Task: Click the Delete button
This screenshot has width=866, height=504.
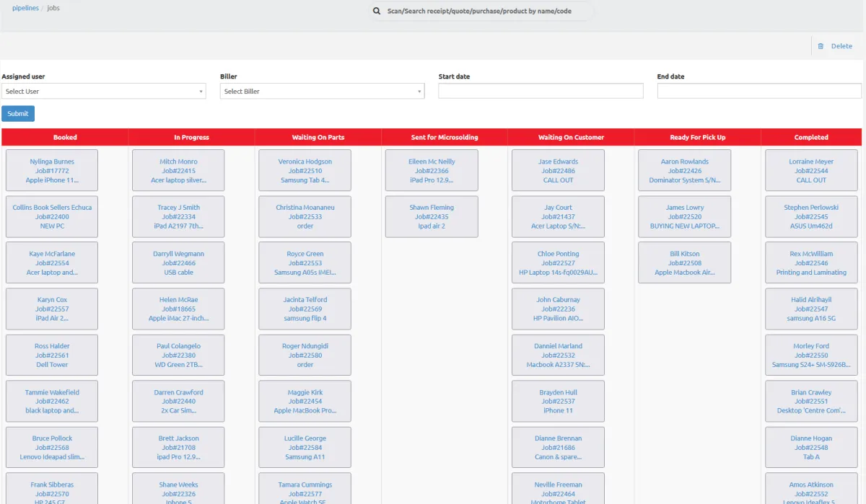Action: pos(836,46)
